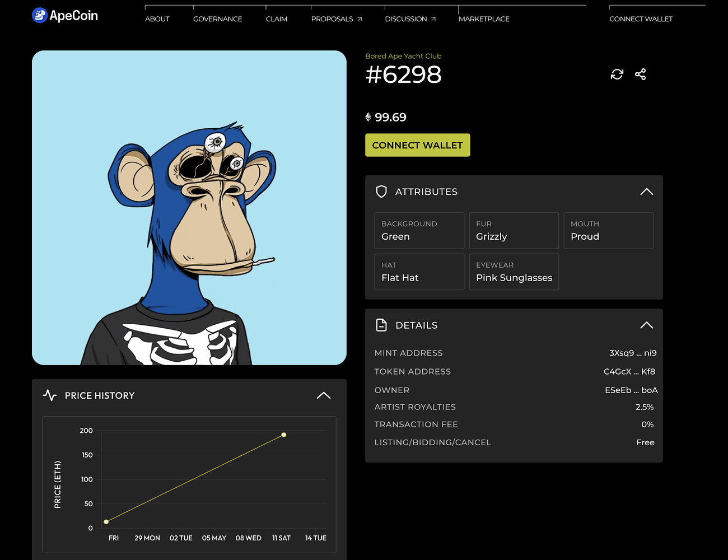Click the share icon
This screenshot has width=728, height=560.
tap(641, 74)
